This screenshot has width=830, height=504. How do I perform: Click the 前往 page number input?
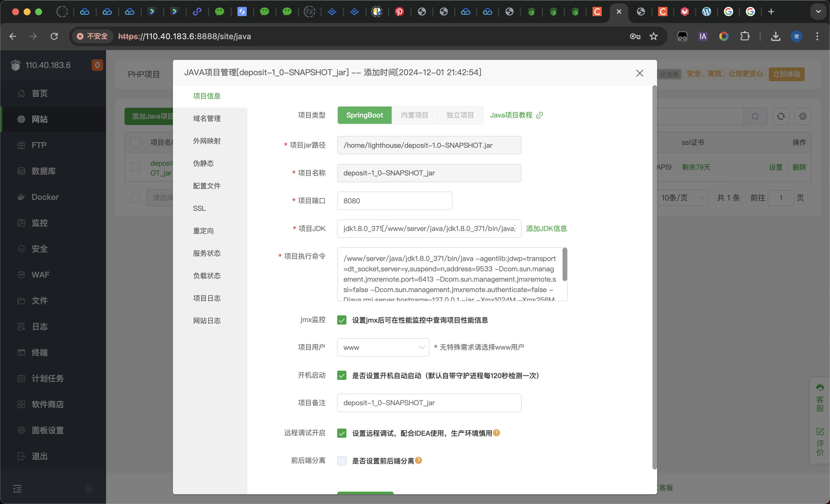pos(781,198)
